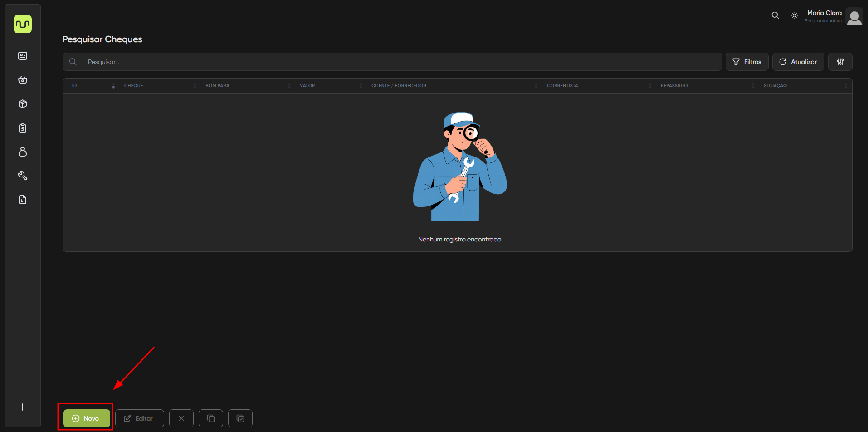Screen dimensions: 868x432
Task: Click the green app logo
Action: 23,24
